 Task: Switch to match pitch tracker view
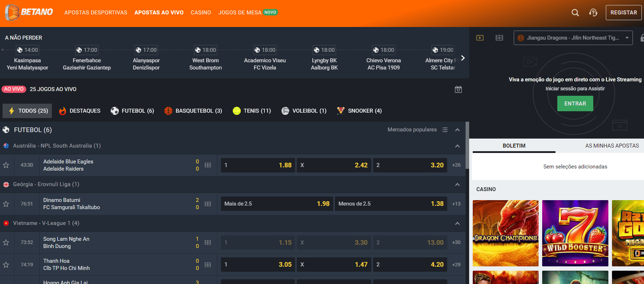pos(499,38)
